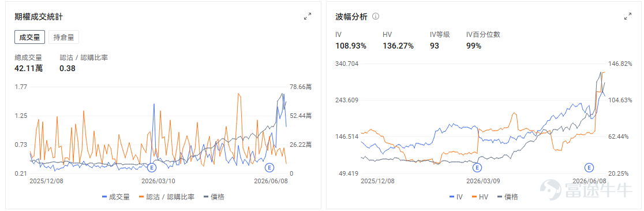The width and height of the screenshot is (644, 211).
Task: Select the 成交量 tab
Action: [x=29, y=37]
